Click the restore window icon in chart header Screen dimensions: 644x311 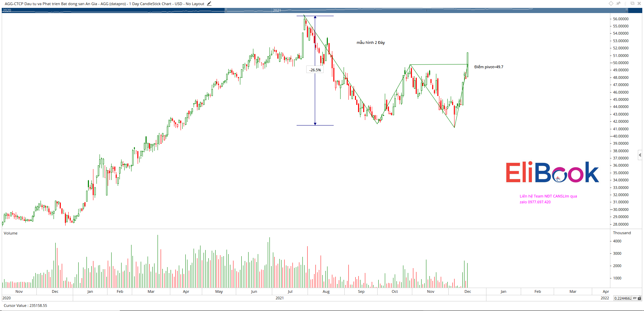[x=632, y=3]
